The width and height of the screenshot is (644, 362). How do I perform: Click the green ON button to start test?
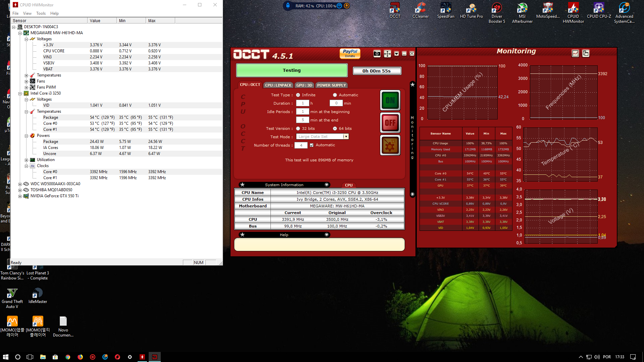(x=390, y=100)
